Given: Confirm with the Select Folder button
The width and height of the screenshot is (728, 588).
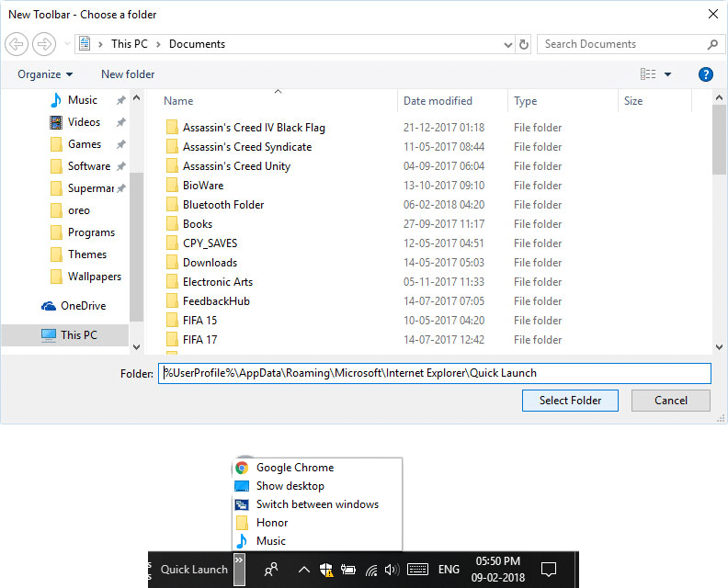Looking at the screenshot, I should coord(570,400).
